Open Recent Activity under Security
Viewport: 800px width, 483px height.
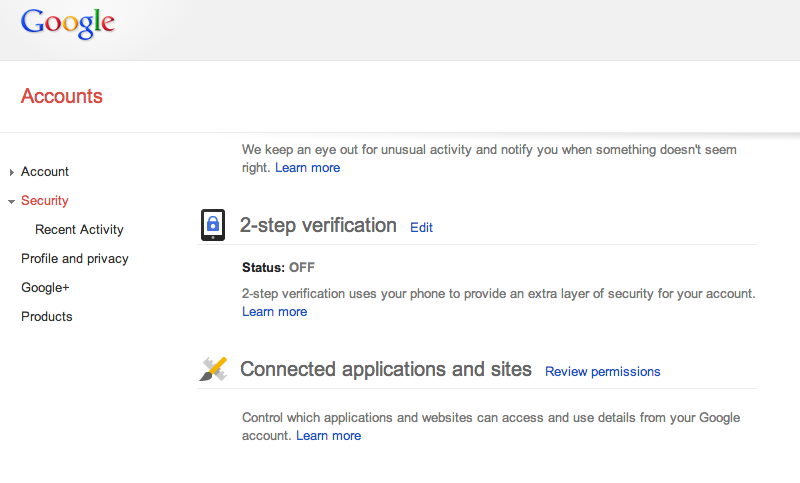pyautogui.click(x=79, y=230)
